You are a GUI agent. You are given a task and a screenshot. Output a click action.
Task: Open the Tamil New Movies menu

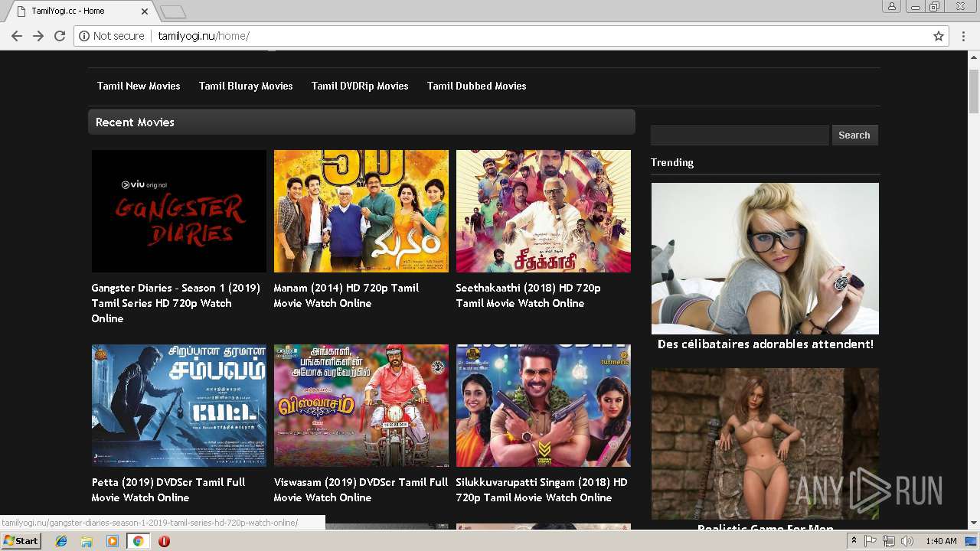click(139, 86)
